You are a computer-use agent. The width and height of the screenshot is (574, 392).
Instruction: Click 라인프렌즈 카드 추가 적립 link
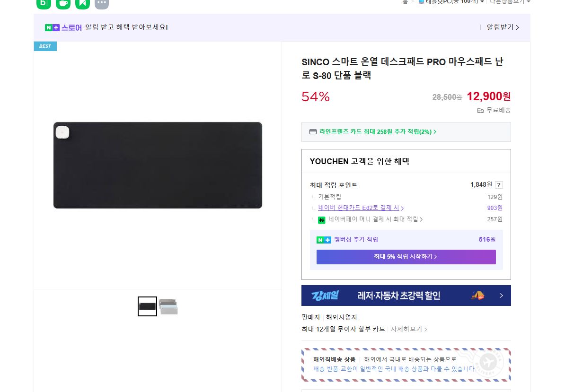pyautogui.click(x=377, y=132)
